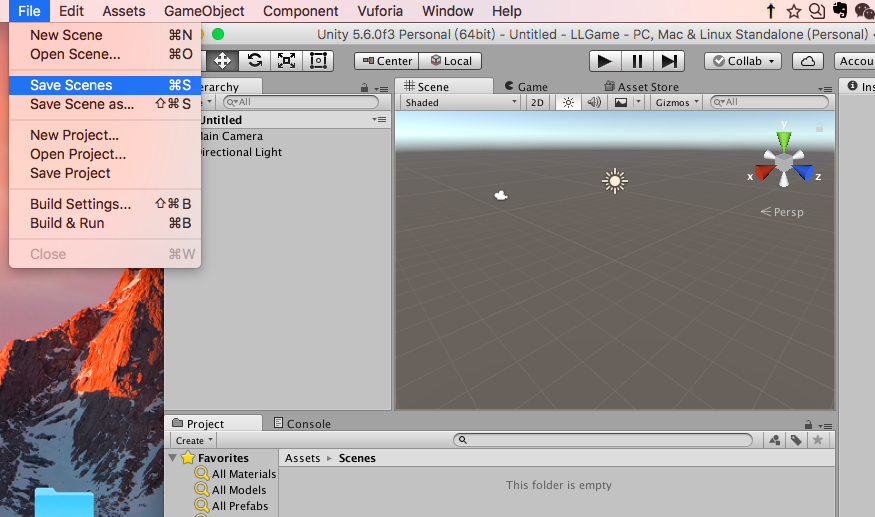This screenshot has height=517, width=875.
Task: Toggle scene effects image icon
Action: tap(621, 102)
